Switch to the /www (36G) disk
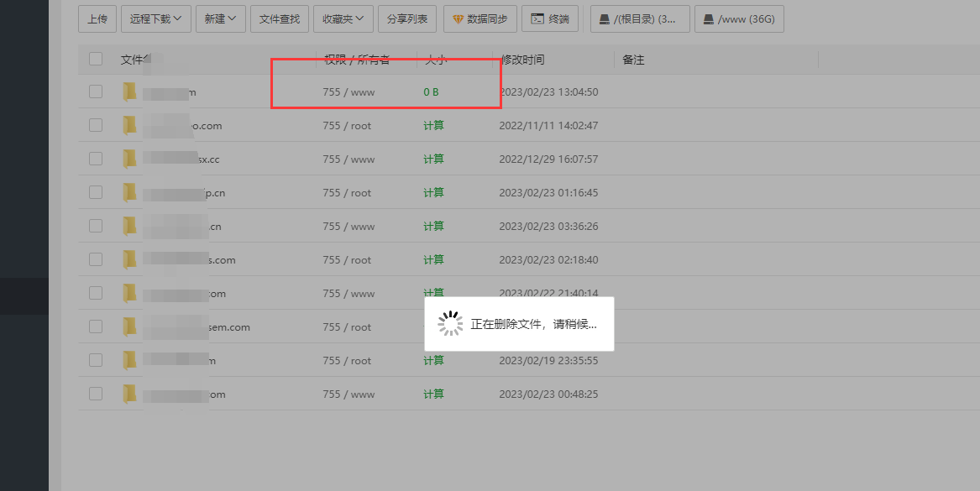This screenshot has width=980, height=491. coord(739,18)
